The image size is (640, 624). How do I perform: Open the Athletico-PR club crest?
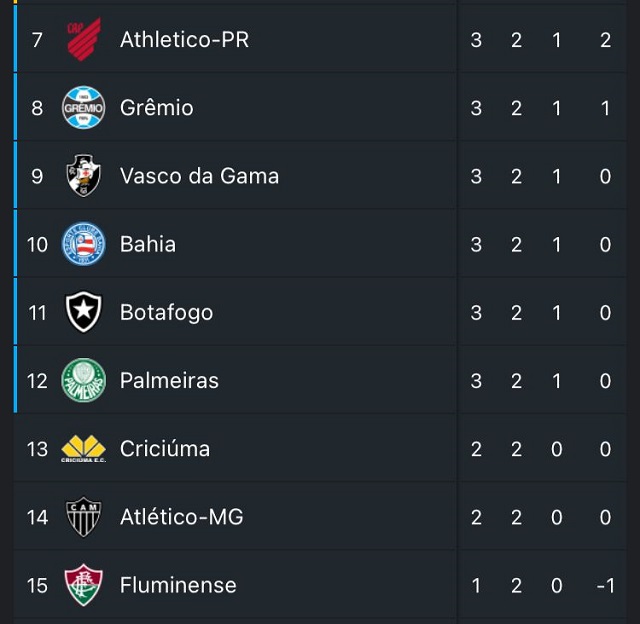click(x=84, y=40)
